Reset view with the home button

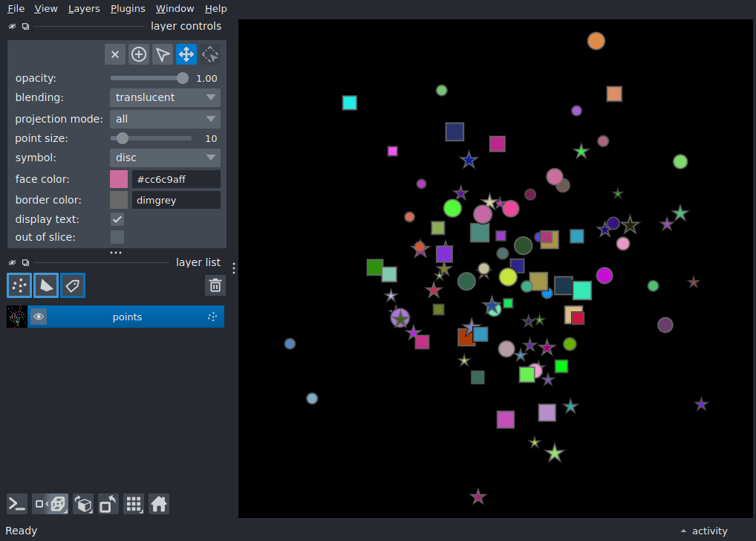click(159, 505)
